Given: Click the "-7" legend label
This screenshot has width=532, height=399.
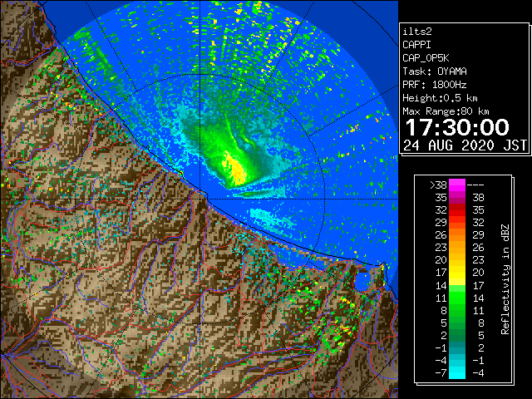Looking at the screenshot, I should pyautogui.click(x=441, y=373).
